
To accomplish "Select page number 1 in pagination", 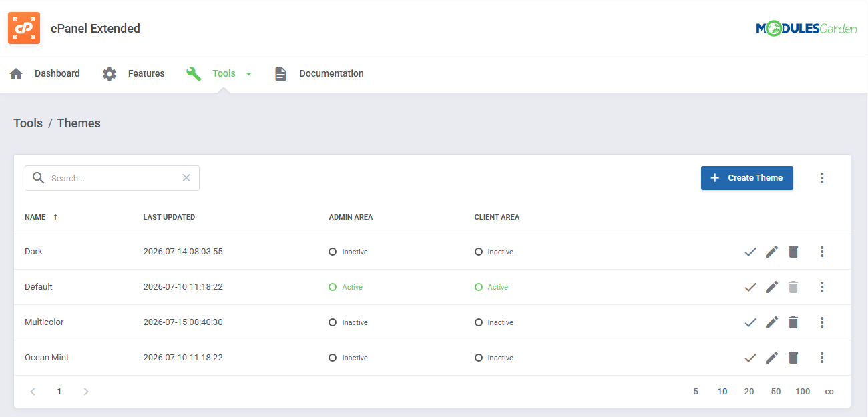I will tap(59, 392).
